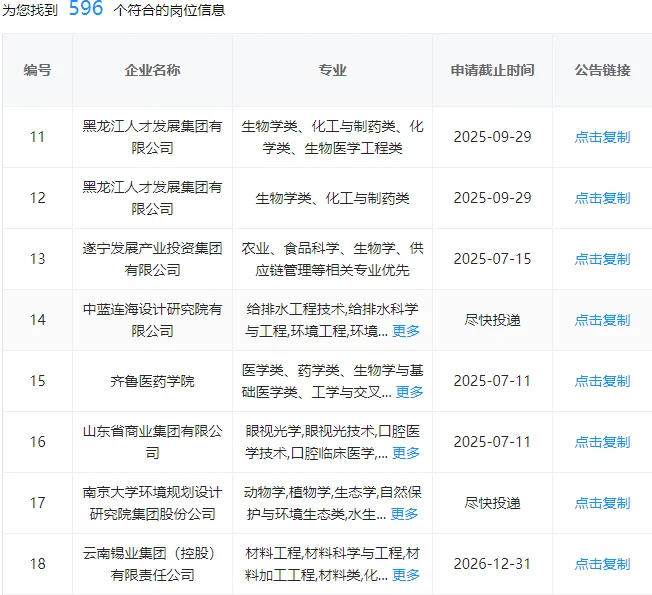
Task: Click deadline 2025-09-29 in row 12
Action: pyautogui.click(x=492, y=198)
